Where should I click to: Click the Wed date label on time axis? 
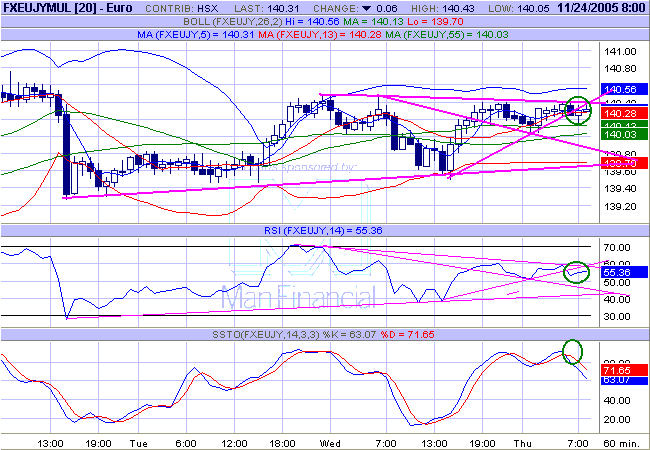[x=330, y=443]
